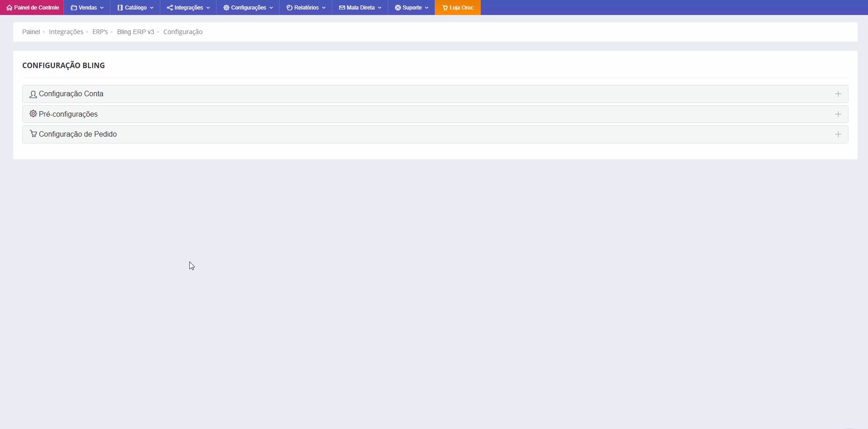The height and width of the screenshot is (429, 868).
Task: Expand Configuração Conta with its plus sign
Action: click(x=838, y=94)
